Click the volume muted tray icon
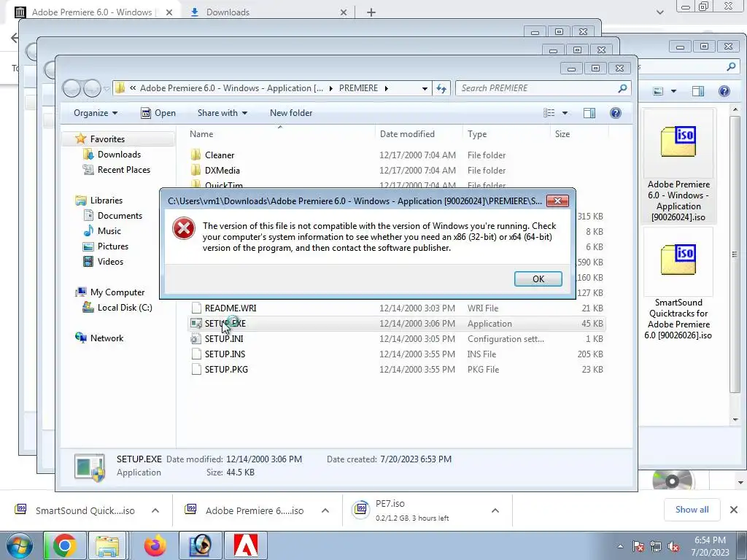The height and width of the screenshot is (560, 747). (673, 546)
